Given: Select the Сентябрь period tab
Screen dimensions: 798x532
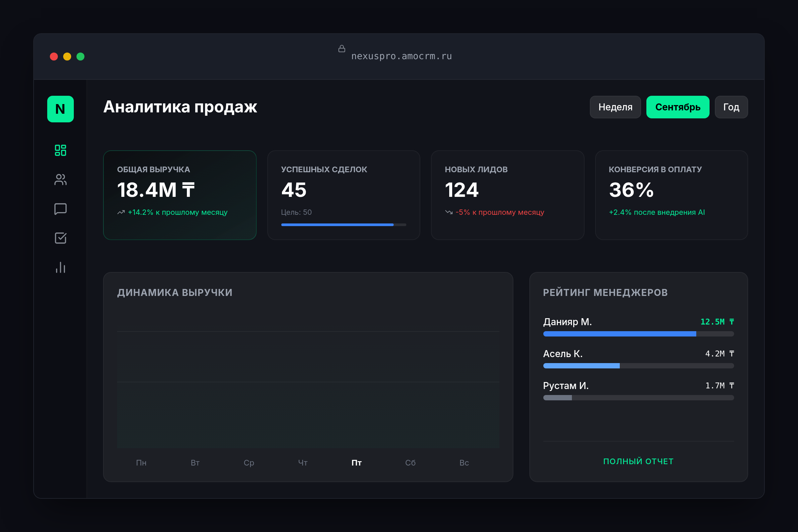Looking at the screenshot, I should click(678, 107).
